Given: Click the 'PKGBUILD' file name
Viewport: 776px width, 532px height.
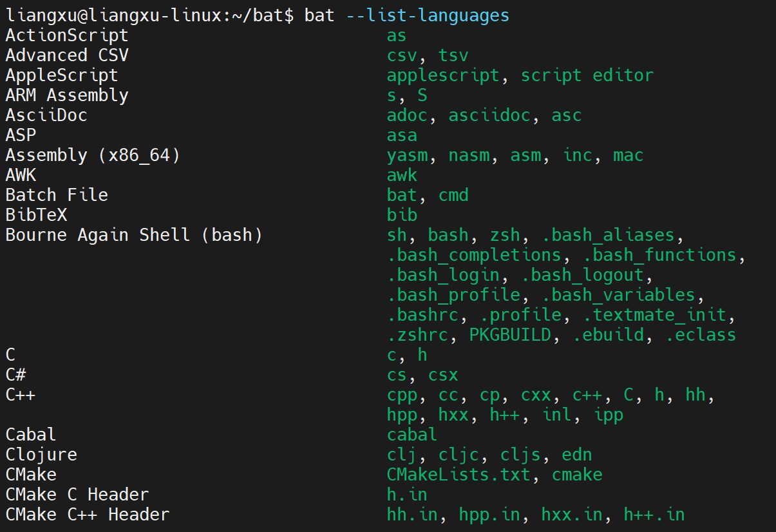Looking at the screenshot, I should [x=510, y=335].
